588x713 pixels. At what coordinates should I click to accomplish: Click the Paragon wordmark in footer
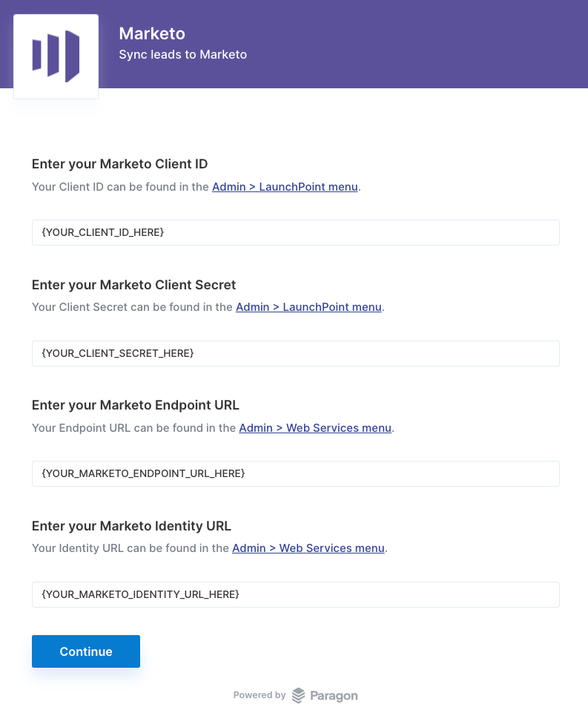(x=334, y=696)
